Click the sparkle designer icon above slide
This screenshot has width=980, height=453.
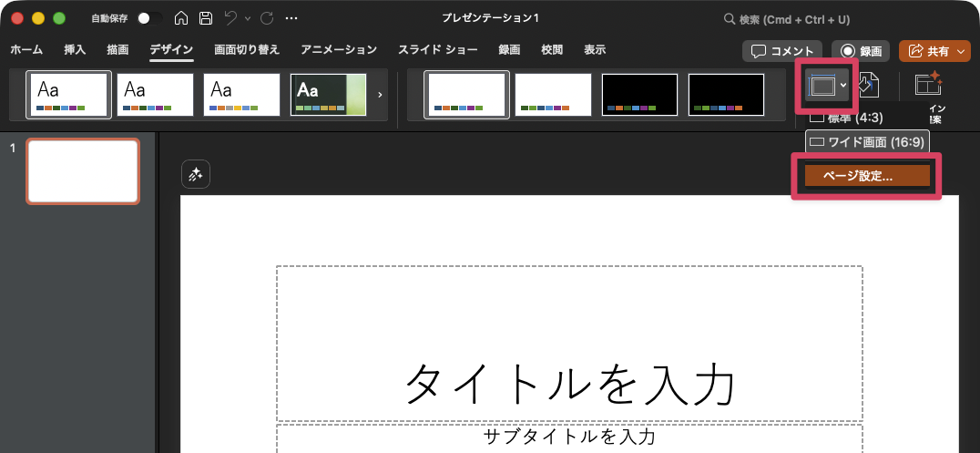[196, 175]
